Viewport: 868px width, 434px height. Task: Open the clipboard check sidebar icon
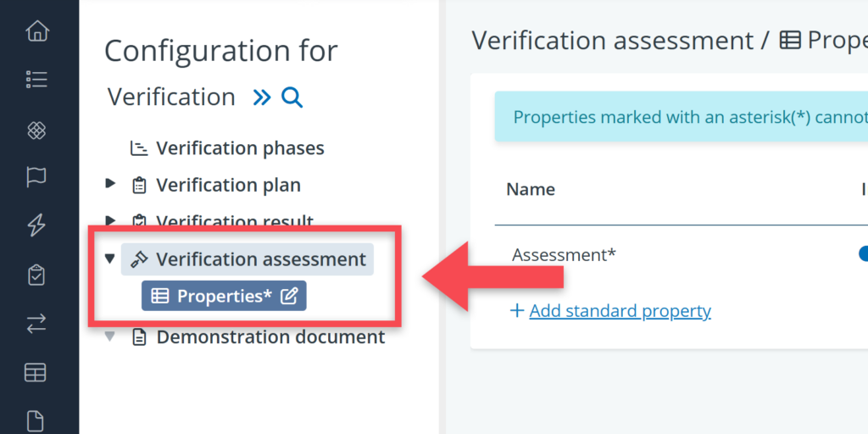point(36,275)
